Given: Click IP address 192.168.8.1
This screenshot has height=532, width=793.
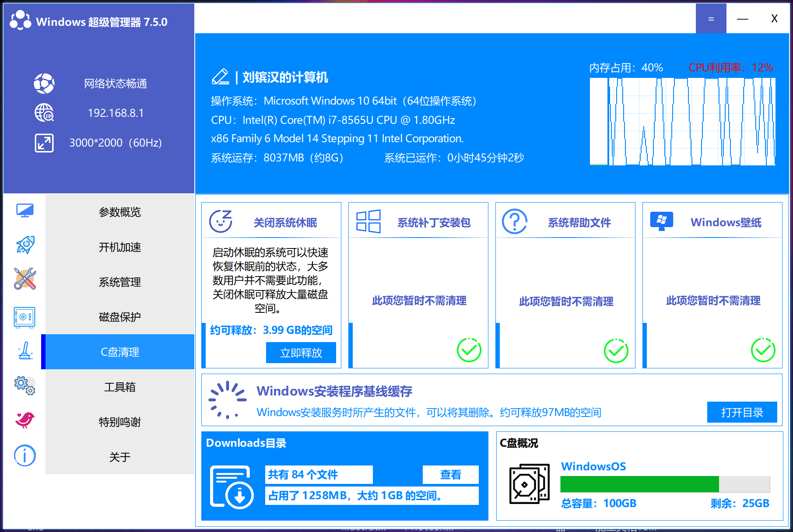Looking at the screenshot, I should click(116, 113).
